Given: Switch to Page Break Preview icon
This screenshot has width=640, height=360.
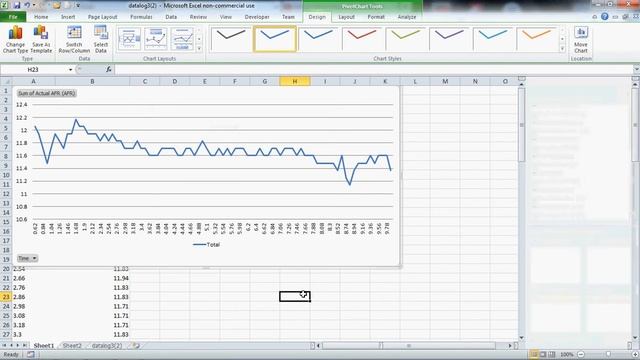Looking at the screenshot, I should tap(552, 354).
